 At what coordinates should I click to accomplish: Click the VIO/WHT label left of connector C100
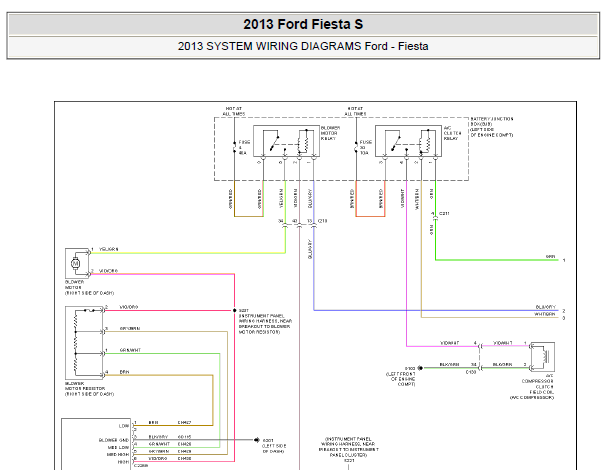point(450,343)
